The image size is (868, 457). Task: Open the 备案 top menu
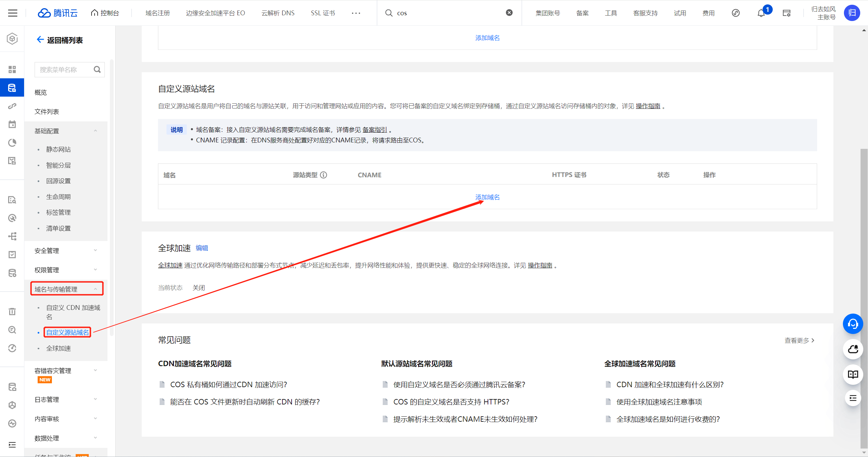(x=583, y=13)
